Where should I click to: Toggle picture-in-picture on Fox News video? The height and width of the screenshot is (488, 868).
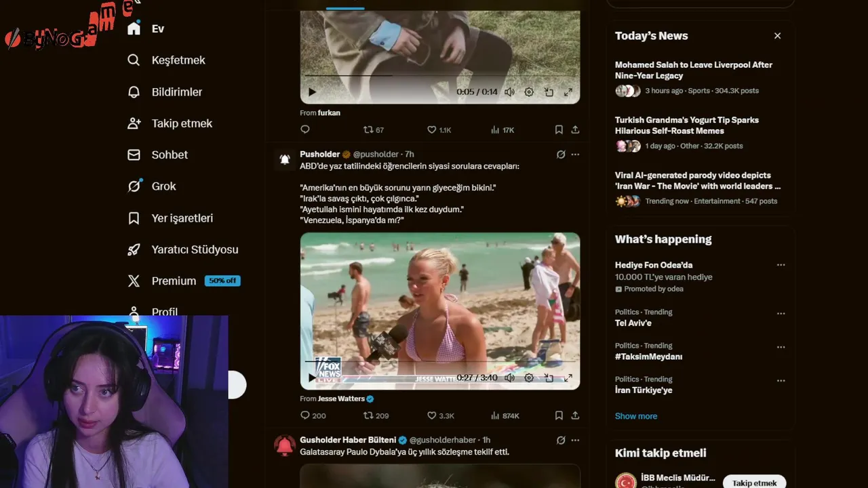pos(549,378)
